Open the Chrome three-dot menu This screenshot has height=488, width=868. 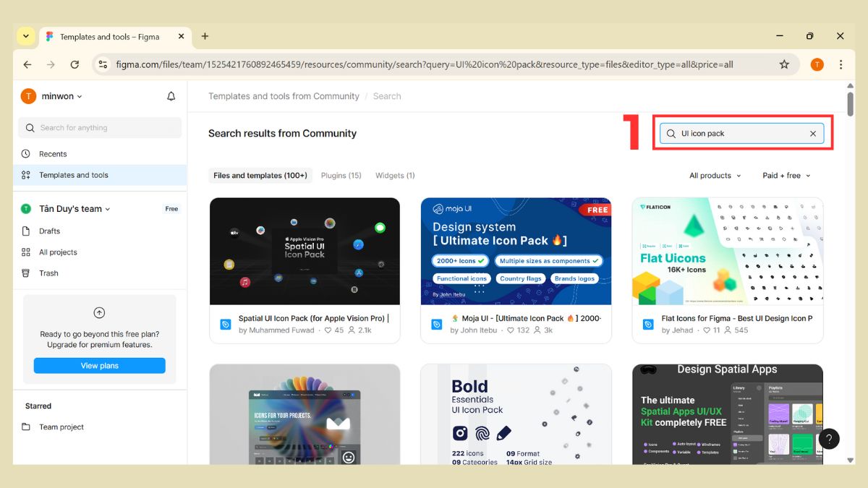click(x=841, y=64)
